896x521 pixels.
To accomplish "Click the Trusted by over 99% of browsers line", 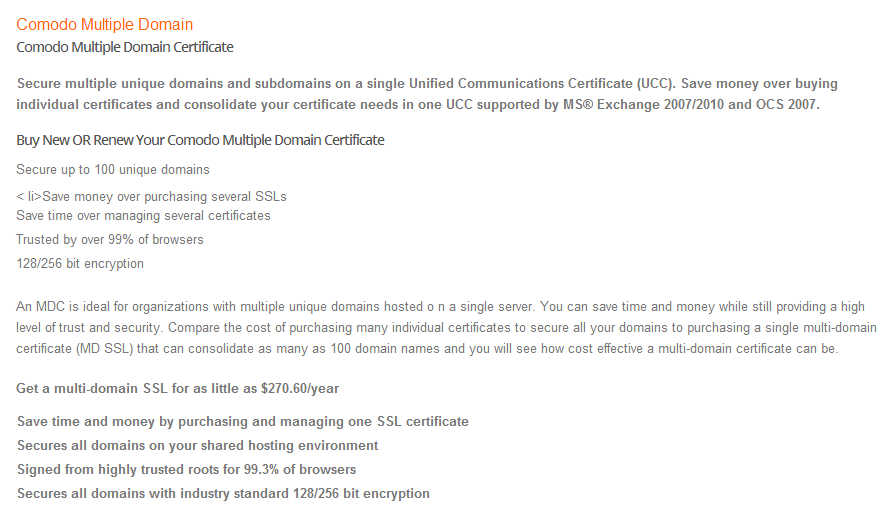I will pyautogui.click(x=110, y=239).
